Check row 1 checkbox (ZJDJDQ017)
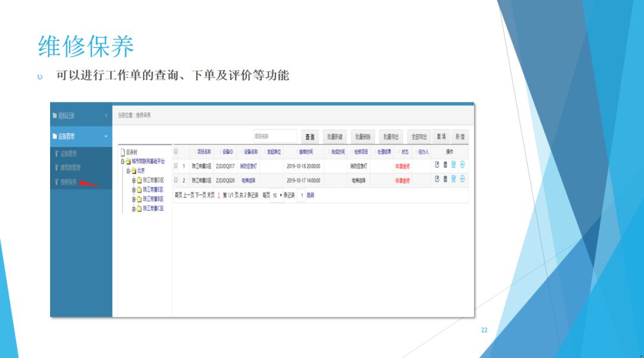The width and height of the screenshot is (644, 358). pyautogui.click(x=176, y=166)
